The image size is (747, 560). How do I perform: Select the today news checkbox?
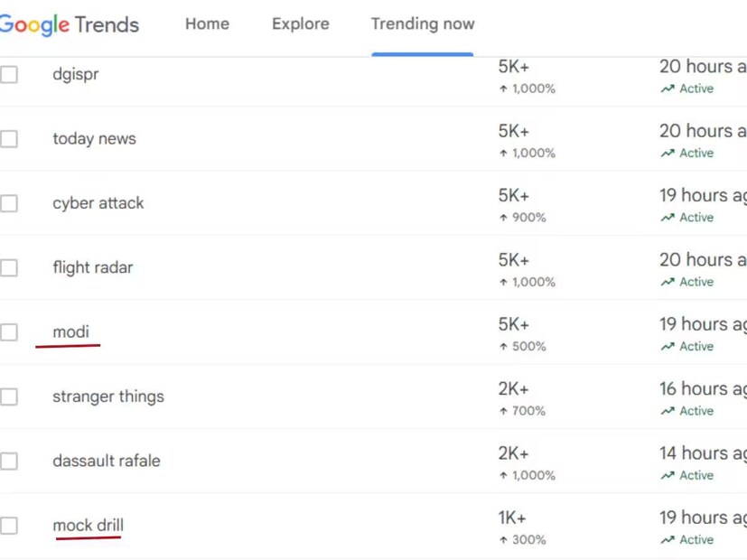click(9, 139)
